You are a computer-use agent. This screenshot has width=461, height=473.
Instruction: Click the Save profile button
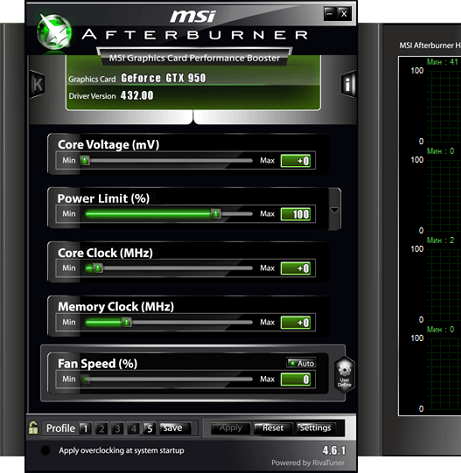pos(175,428)
